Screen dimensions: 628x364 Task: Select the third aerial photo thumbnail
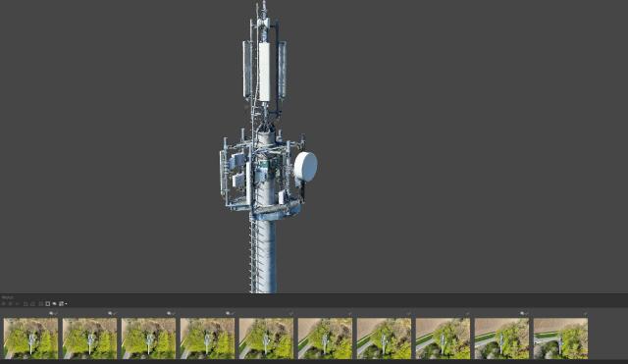coord(148,338)
